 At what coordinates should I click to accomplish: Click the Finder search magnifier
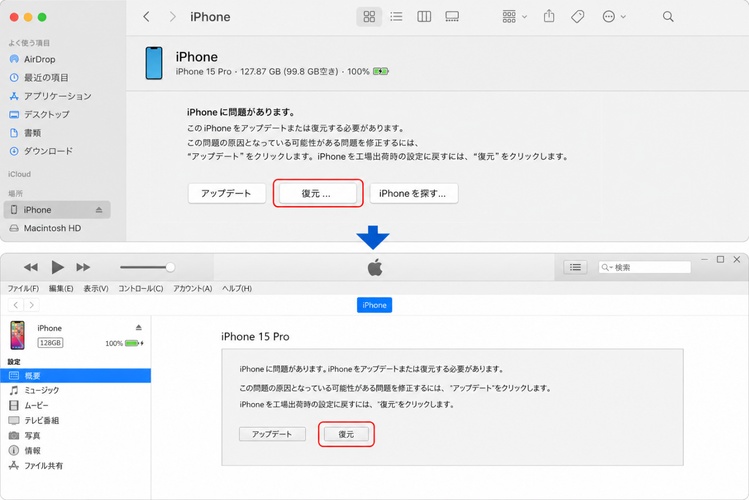[668, 17]
